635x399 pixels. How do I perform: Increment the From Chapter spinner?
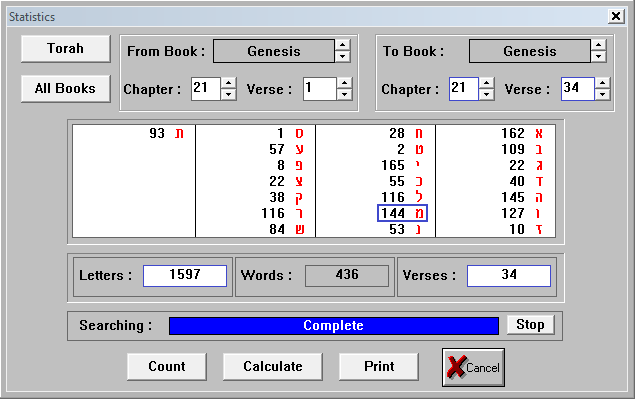229,83
